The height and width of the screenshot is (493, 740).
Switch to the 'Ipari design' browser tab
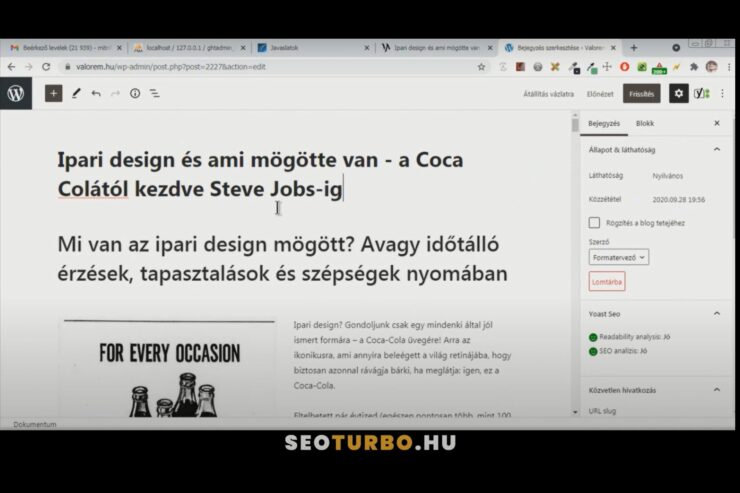[x=437, y=48]
